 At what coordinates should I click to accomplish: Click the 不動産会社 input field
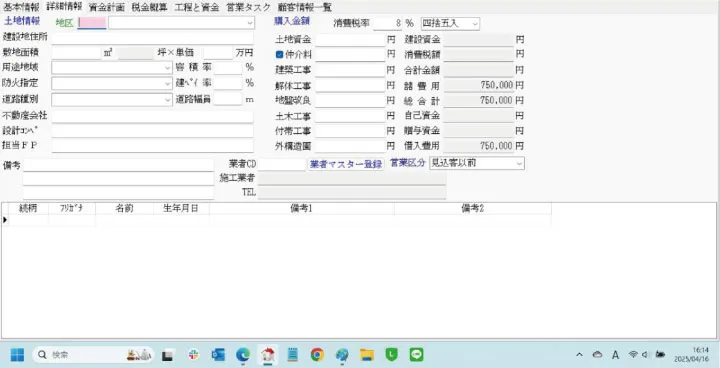point(152,116)
